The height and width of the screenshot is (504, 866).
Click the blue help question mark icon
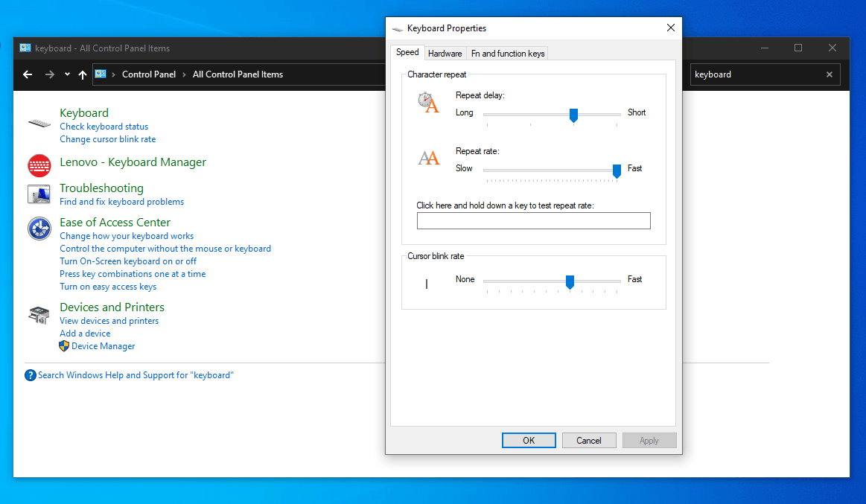click(31, 375)
